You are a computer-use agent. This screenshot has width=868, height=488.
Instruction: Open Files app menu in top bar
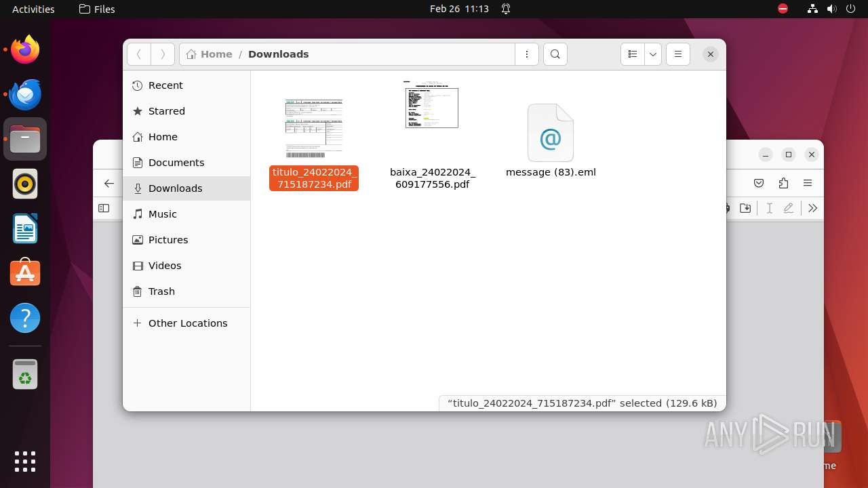pyautogui.click(x=97, y=9)
